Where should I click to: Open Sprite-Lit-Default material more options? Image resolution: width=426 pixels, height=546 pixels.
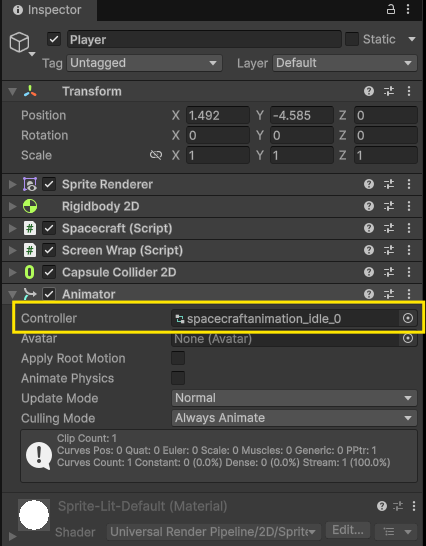[x=414, y=506]
